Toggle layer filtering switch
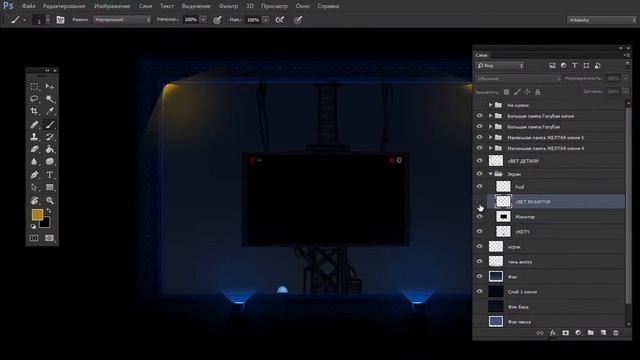640x360 pixels. pos(627,65)
